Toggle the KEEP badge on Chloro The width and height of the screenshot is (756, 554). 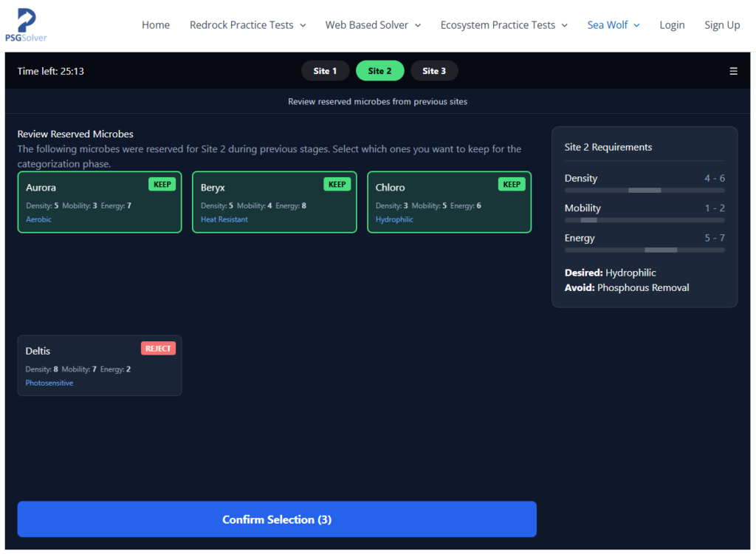click(511, 185)
